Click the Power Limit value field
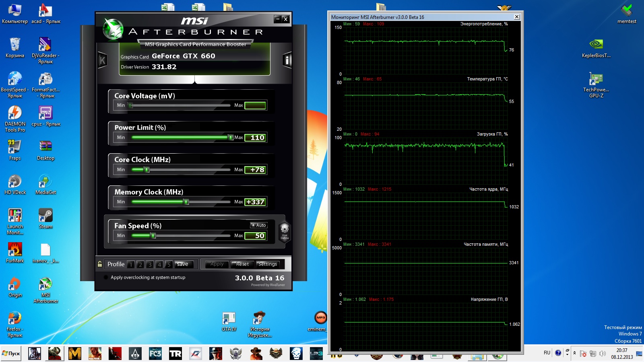This screenshot has width=644, height=362. tap(255, 138)
